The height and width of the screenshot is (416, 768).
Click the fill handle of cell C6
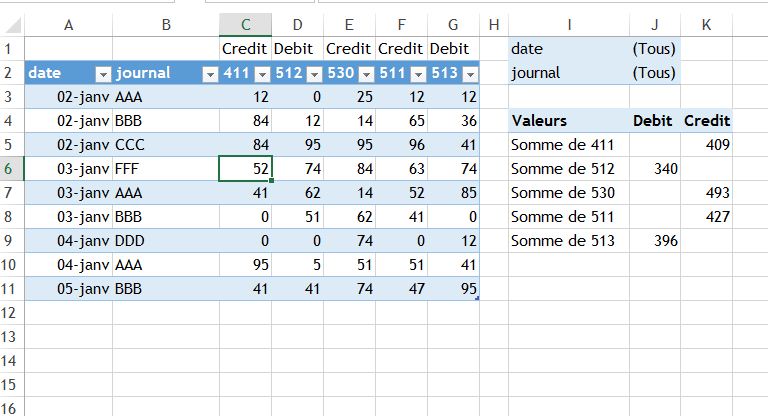point(271,180)
